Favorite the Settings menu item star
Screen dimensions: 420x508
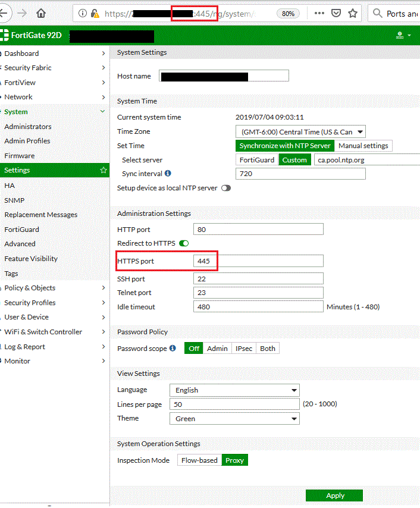[x=104, y=170]
